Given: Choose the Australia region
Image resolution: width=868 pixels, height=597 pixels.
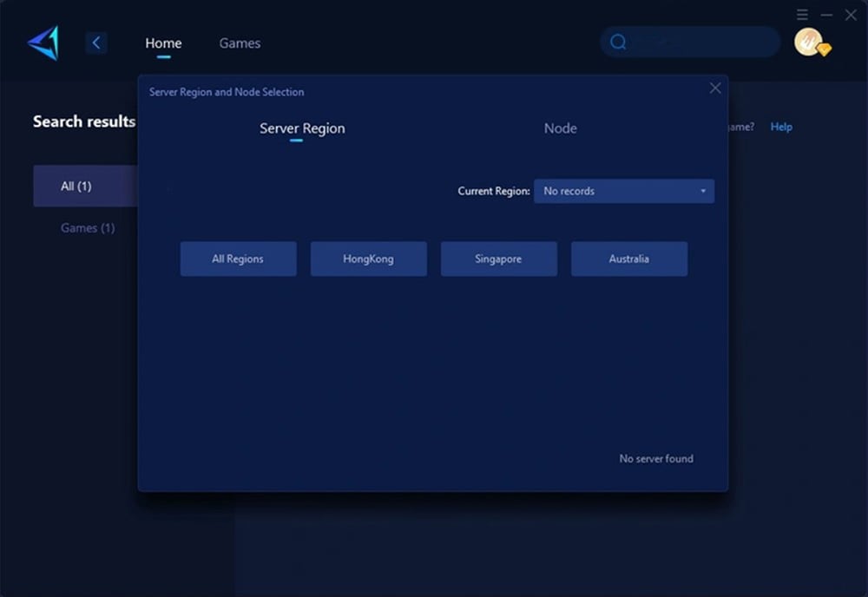Looking at the screenshot, I should (x=629, y=259).
